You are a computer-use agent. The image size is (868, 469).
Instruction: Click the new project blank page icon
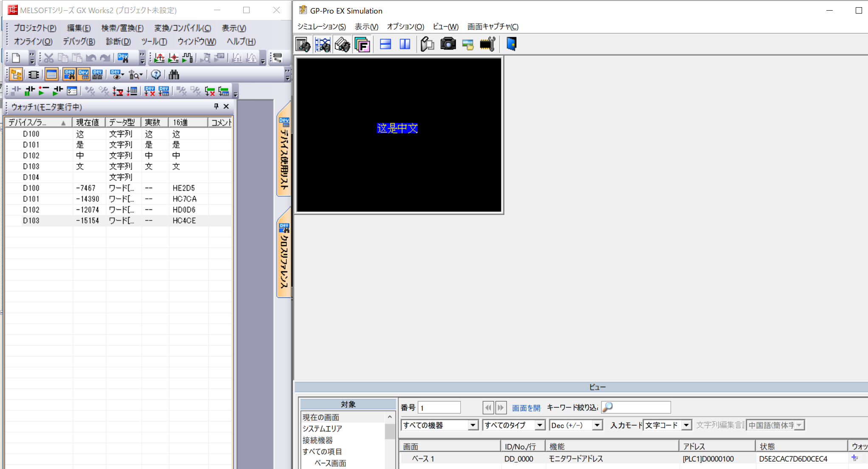tap(16, 58)
